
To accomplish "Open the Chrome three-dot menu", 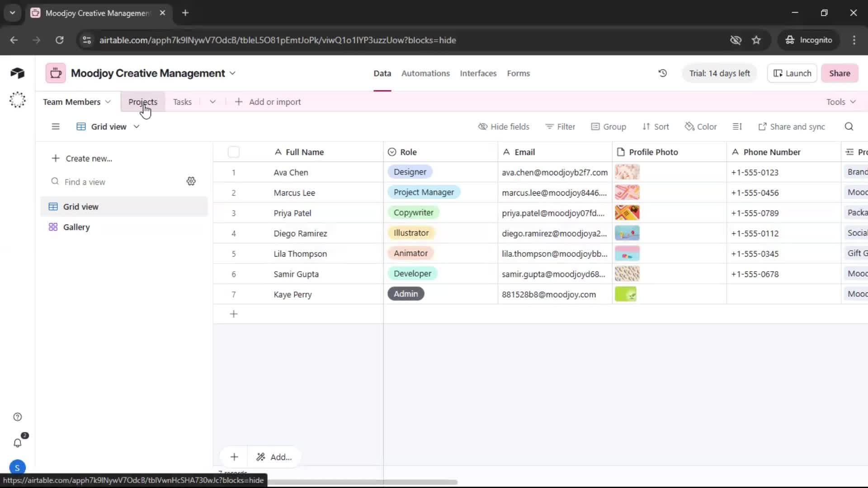I will click(x=854, y=40).
